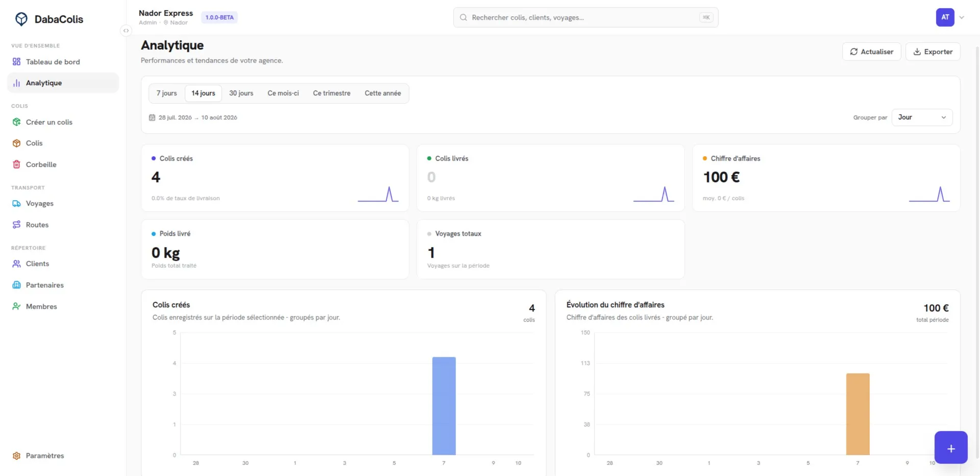Click the blue bar in Colis créés chart

444,406
